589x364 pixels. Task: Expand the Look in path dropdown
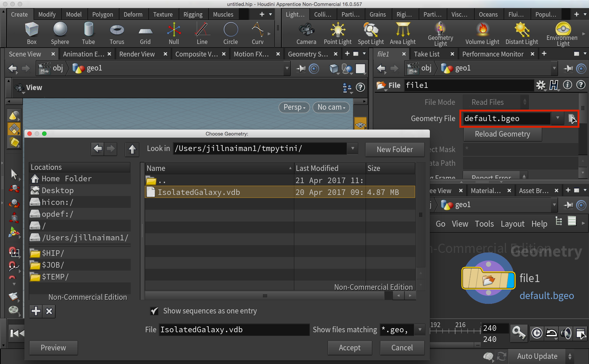pos(353,148)
